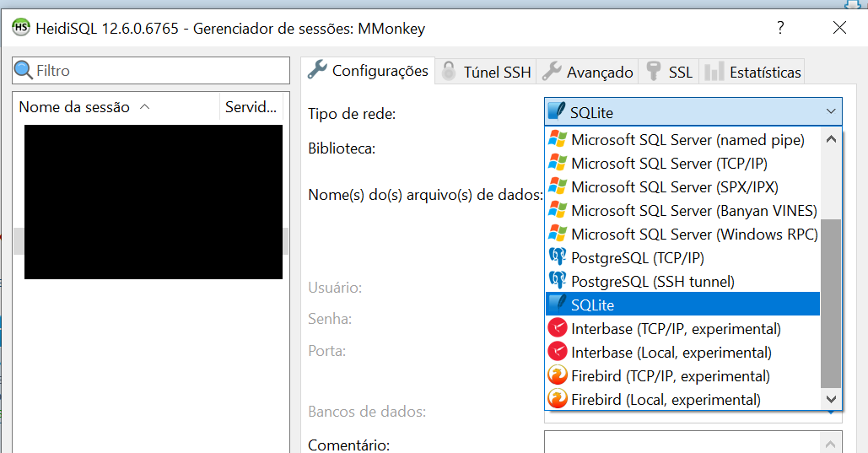Click the HeidiSQL logo in the title bar

[x=21, y=27]
